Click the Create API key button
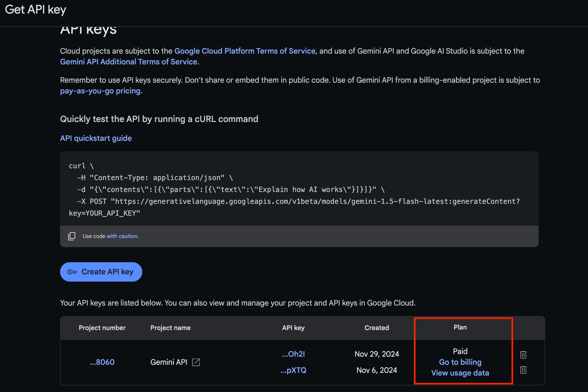Screen dimensions: 588x392 pyautogui.click(x=101, y=272)
